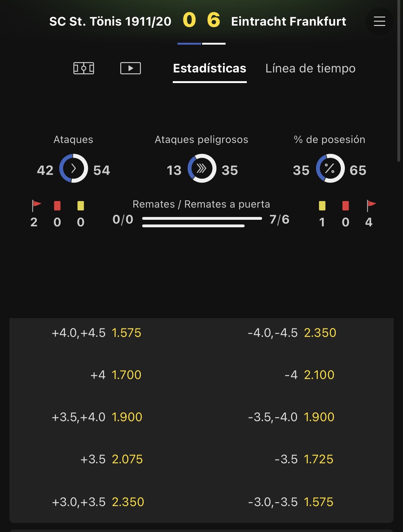Click the Ataques arrow circle icon
The height and width of the screenshot is (532, 403).
(73, 168)
